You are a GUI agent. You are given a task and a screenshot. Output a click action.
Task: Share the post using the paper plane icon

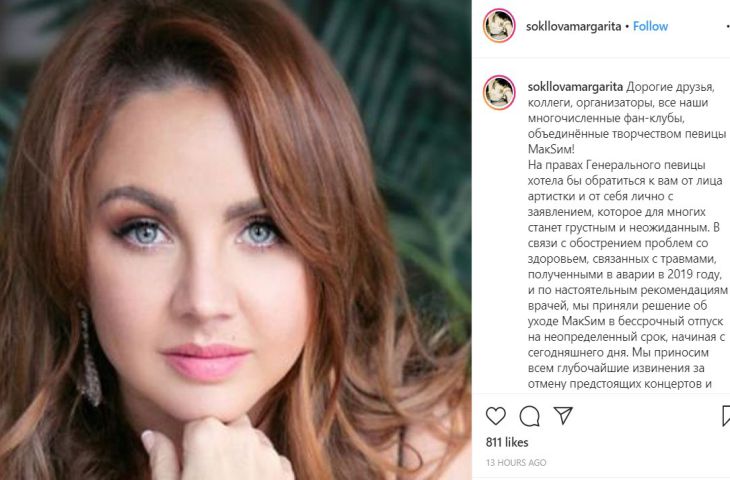click(563, 415)
